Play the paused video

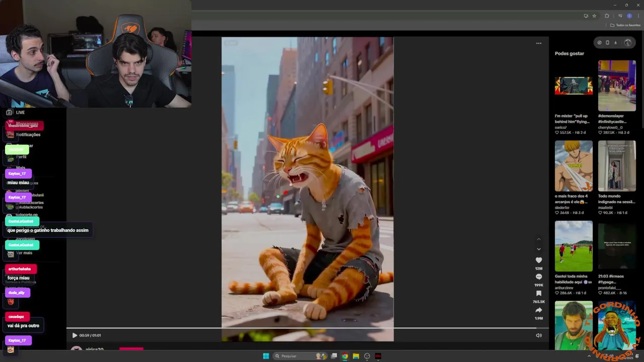pos(74,335)
